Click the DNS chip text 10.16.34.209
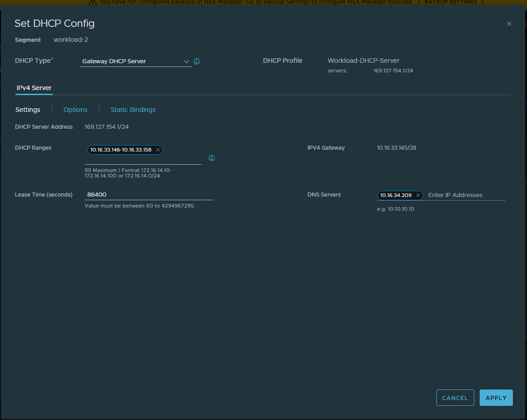Viewport: 527px width, 420px height. point(395,195)
